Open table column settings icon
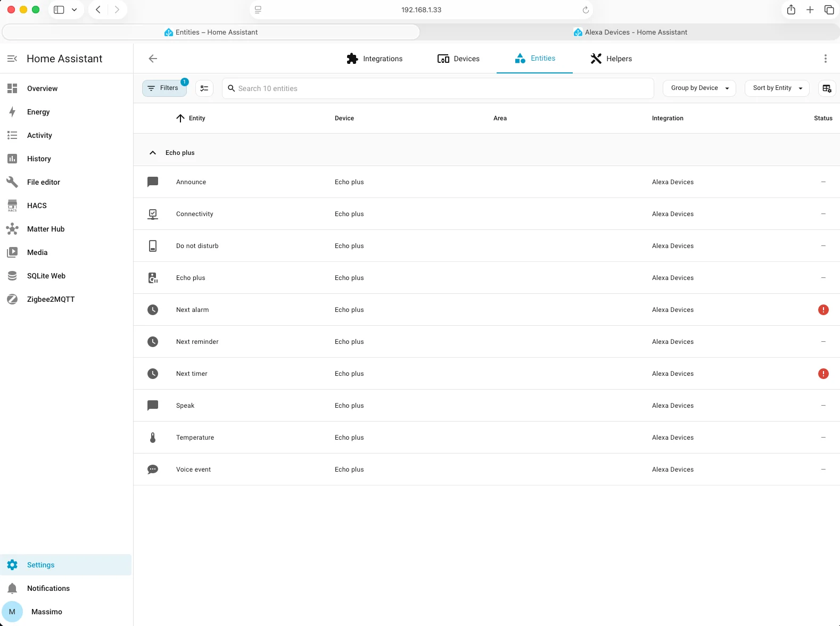This screenshot has height=626, width=840. (x=827, y=88)
